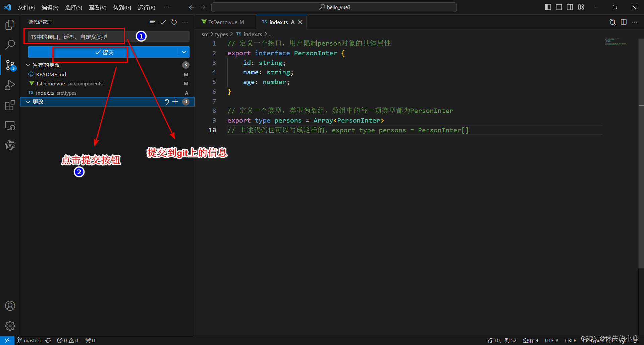Screen dimensions: 644x345
Task: Click master+ branch in status bar
Action: pos(30,340)
